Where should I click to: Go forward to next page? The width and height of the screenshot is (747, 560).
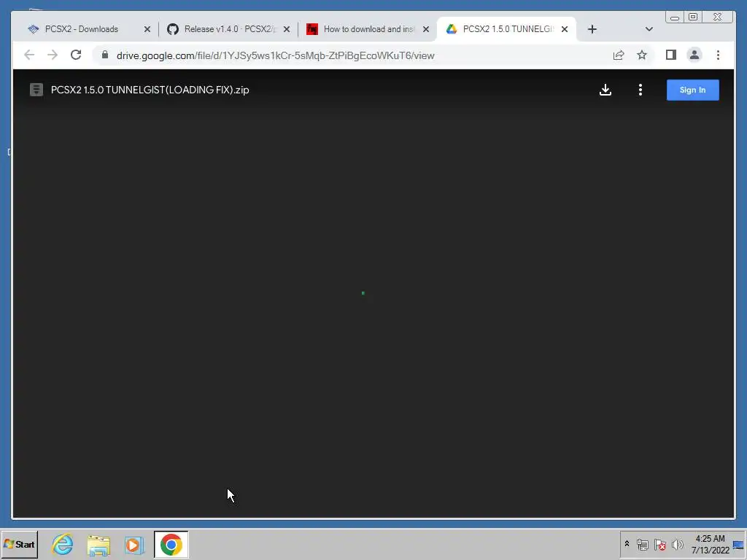tap(53, 55)
